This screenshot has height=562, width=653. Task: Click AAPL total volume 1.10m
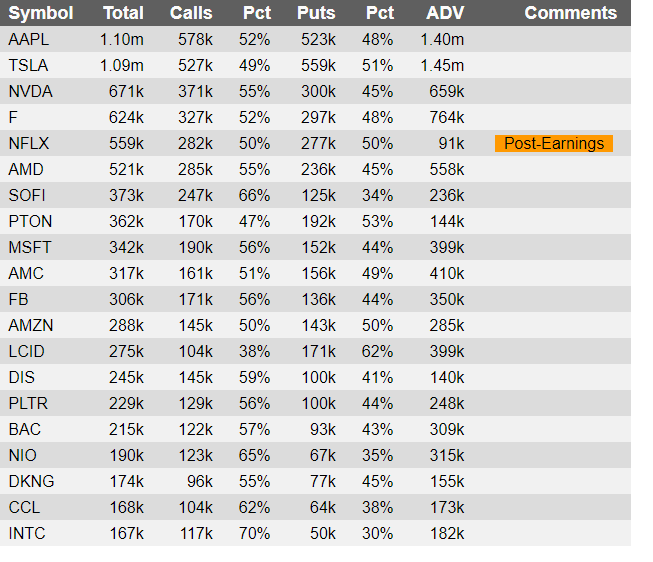tap(122, 39)
